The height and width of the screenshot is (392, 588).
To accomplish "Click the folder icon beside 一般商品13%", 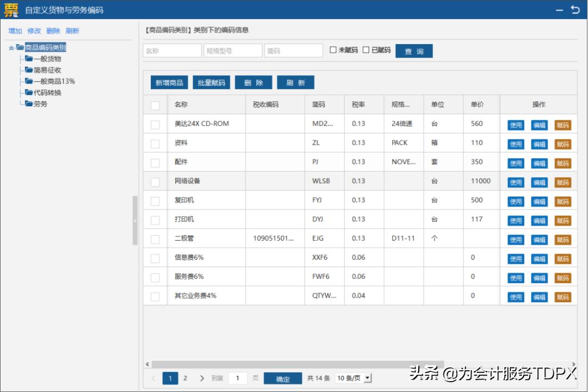I will pyautogui.click(x=30, y=81).
